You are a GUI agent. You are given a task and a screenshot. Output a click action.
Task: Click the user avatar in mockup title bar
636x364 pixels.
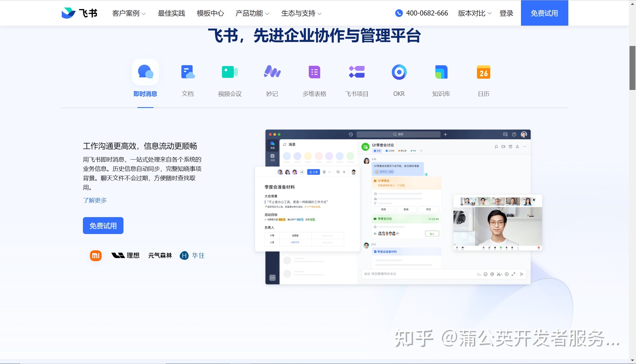pos(524,134)
